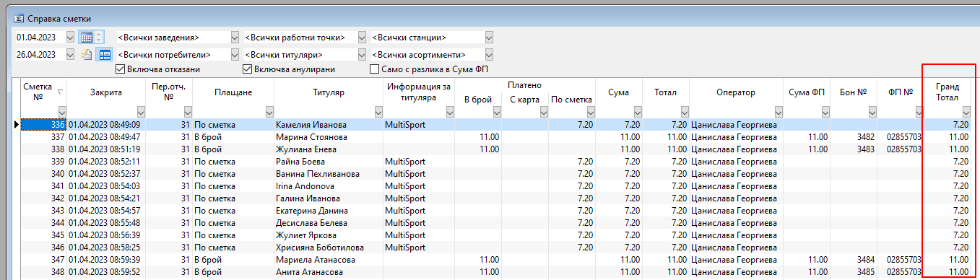Image resolution: width=980 pixels, height=280 pixels.
Task: Open the filter icon under the Закрита column
Action: (x=141, y=111)
